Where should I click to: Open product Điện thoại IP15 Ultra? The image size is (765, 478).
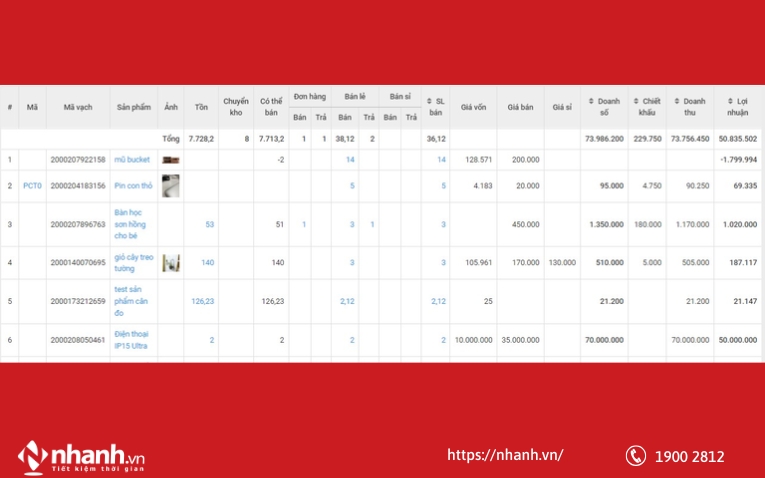click(x=131, y=340)
